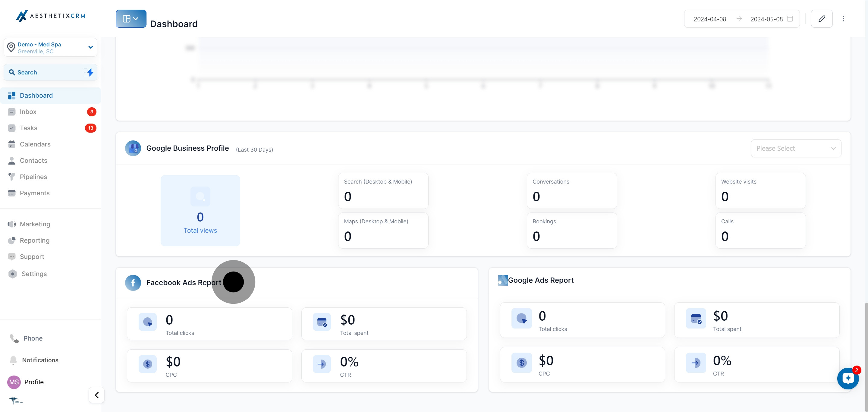Image resolution: width=868 pixels, height=412 pixels.
Task: Open the chat support widget bubble
Action: (x=848, y=378)
